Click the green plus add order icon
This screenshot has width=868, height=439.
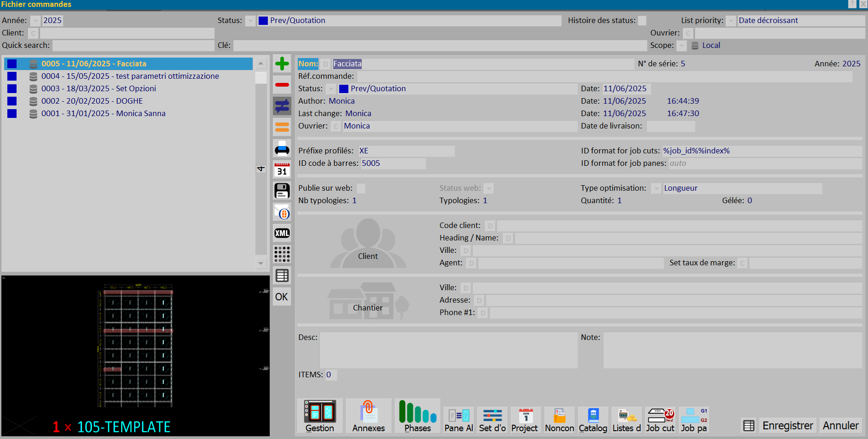pyautogui.click(x=282, y=64)
